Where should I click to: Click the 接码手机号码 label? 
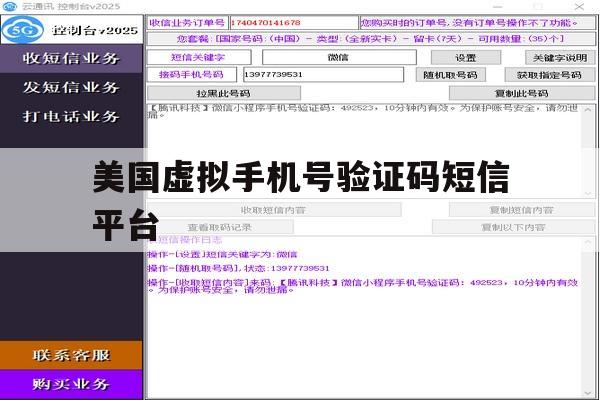tap(191, 74)
